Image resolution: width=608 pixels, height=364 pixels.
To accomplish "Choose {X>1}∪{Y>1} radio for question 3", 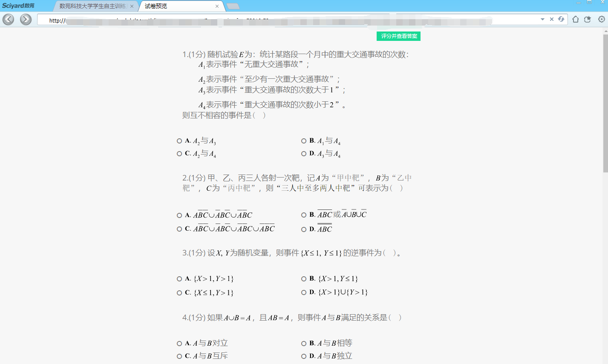I will [x=304, y=292].
